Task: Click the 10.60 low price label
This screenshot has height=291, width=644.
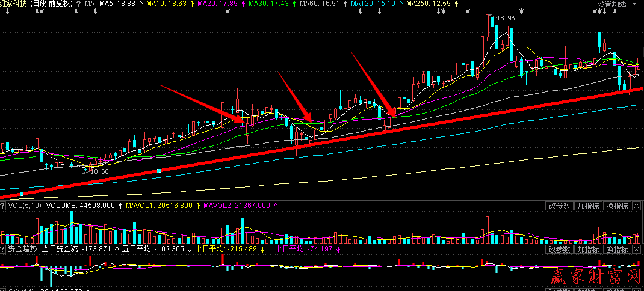Action: 99,171
